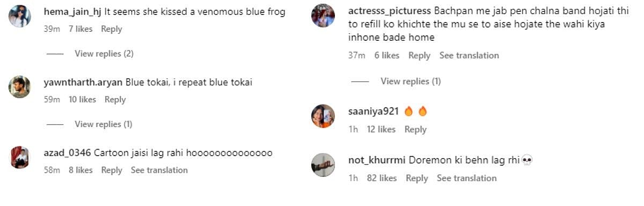Open saaniya921 username link

(374, 112)
